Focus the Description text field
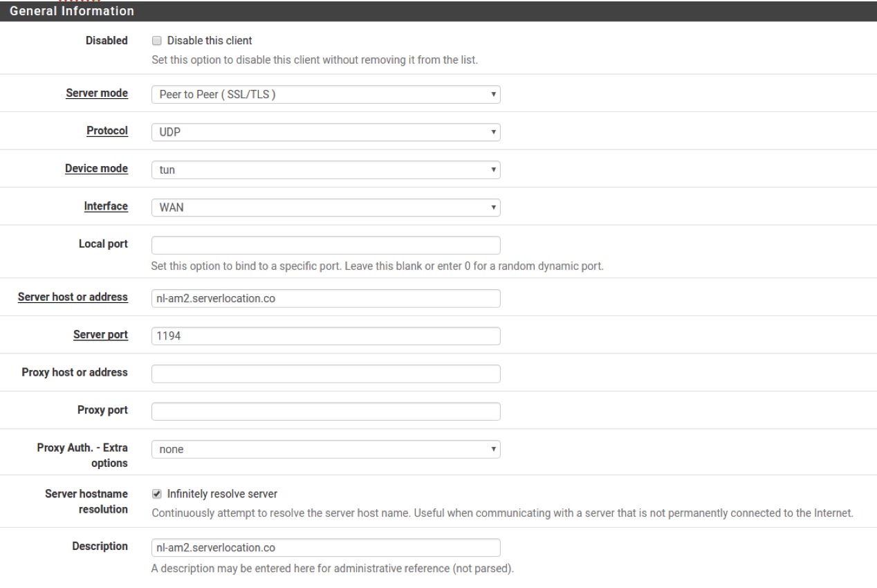This screenshot has width=877, height=588. click(325, 547)
